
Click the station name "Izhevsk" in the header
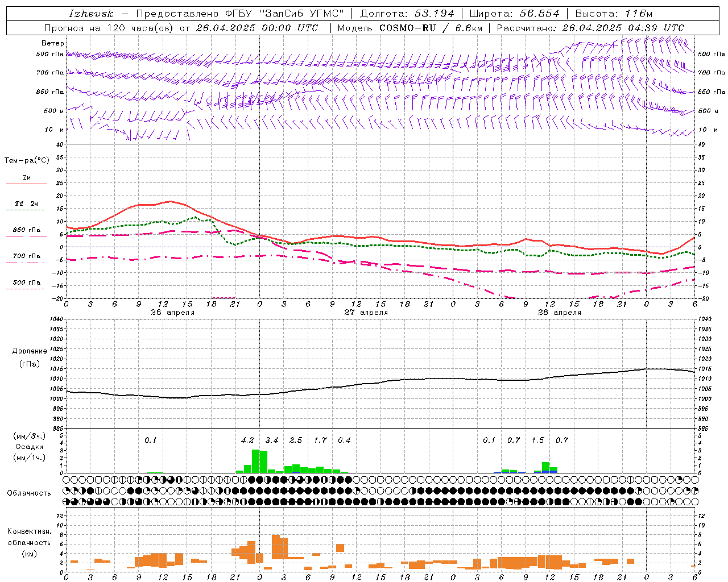pyautogui.click(x=91, y=14)
